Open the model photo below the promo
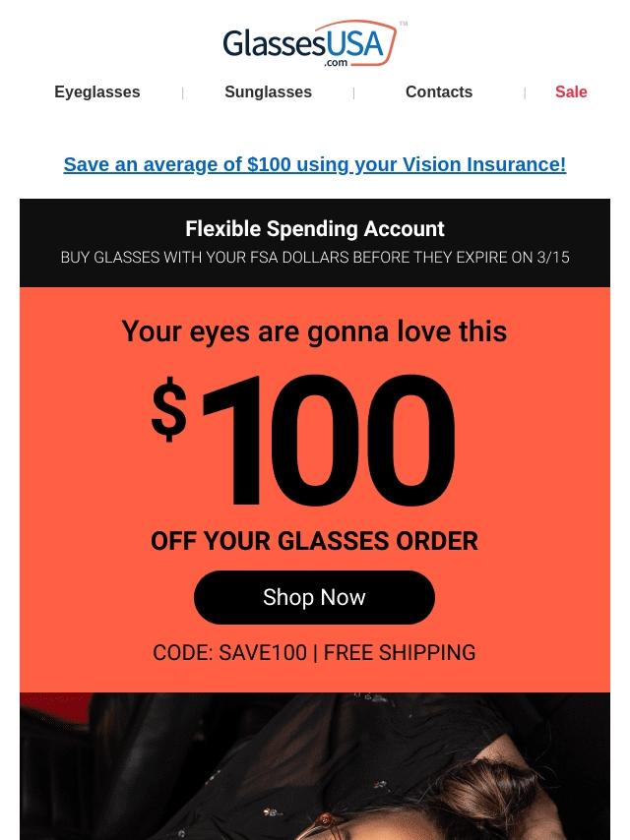This screenshot has width=630, height=840. pyautogui.click(x=315, y=766)
